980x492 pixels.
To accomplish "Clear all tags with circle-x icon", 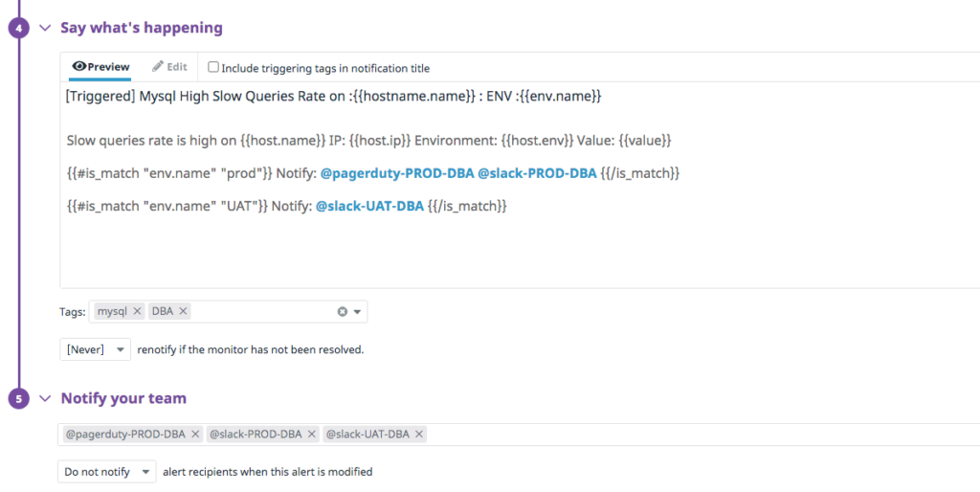I will pos(342,311).
